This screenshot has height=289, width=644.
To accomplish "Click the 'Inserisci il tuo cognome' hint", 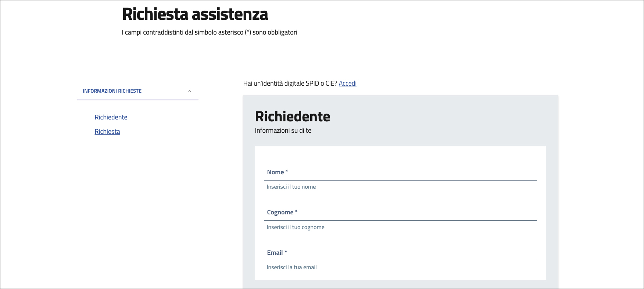I will click(296, 227).
